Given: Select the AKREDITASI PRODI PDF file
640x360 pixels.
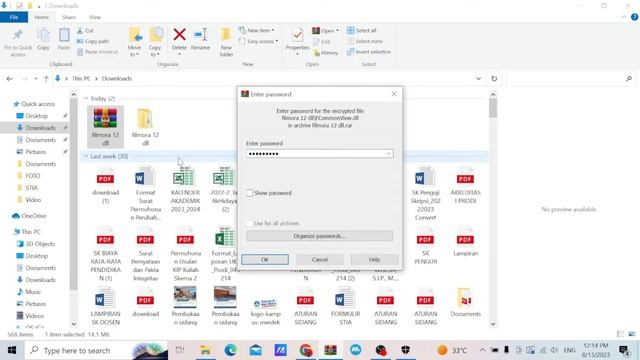Looking at the screenshot, I should [465, 186].
